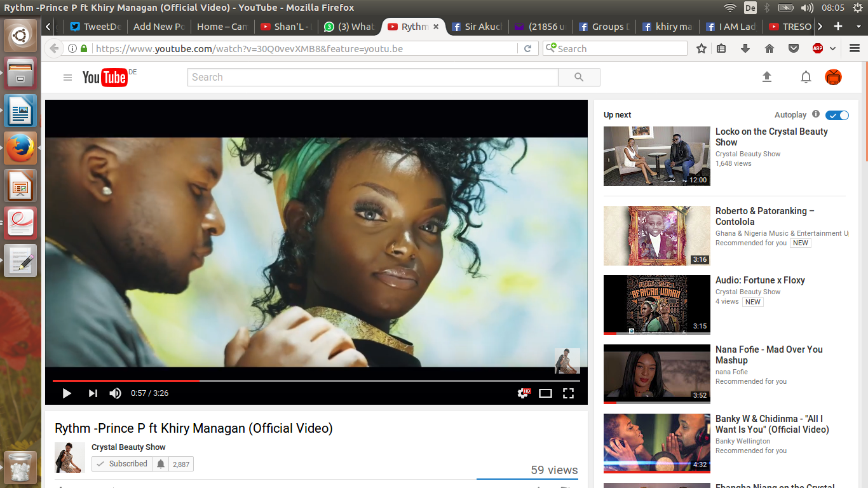868x488 pixels.
Task: Open the Crystal Beauty Show channel link
Action: pos(128,447)
